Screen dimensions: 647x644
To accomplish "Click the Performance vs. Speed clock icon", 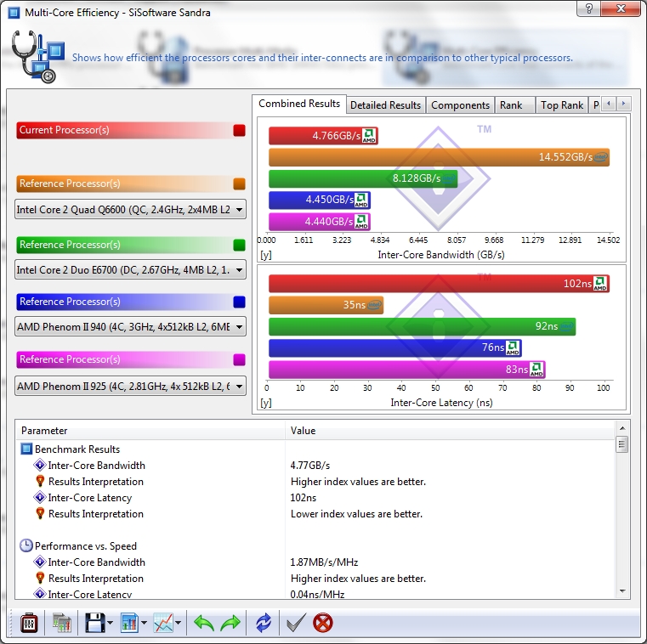I will pyautogui.click(x=26, y=545).
